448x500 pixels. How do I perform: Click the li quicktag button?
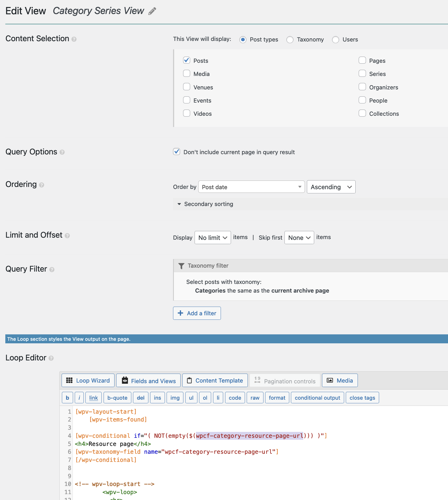point(218,398)
